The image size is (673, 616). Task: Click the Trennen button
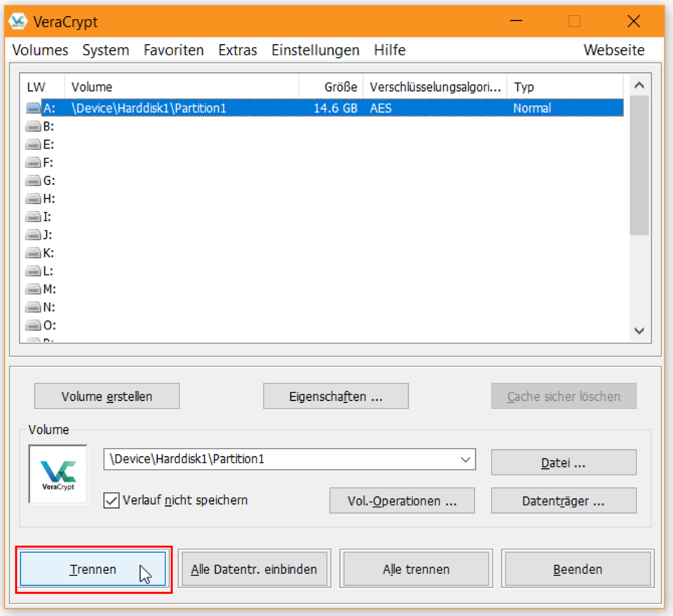(93, 569)
